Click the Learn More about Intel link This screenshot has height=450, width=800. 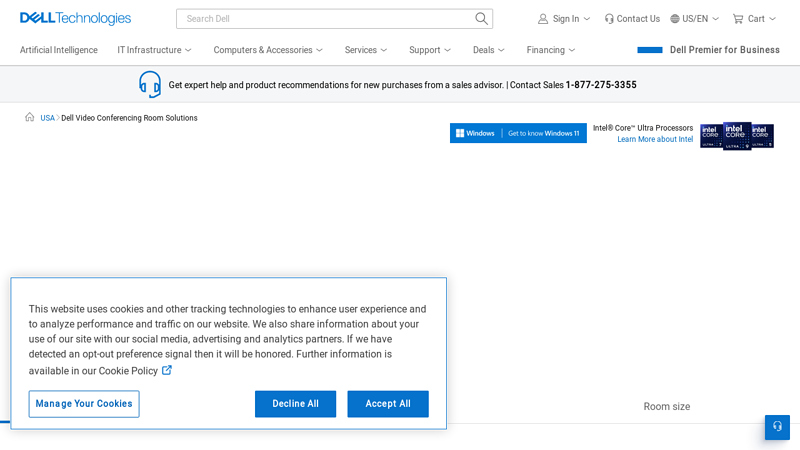[x=655, y=139]
